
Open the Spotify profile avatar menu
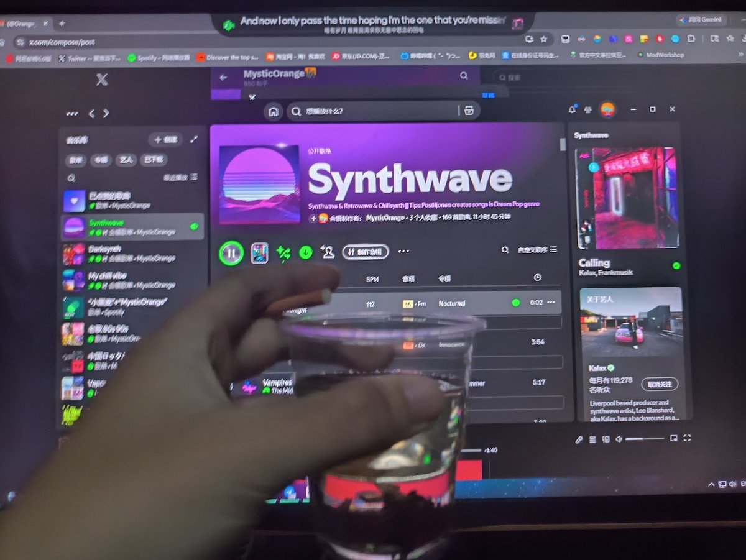(x=607, y=109)
